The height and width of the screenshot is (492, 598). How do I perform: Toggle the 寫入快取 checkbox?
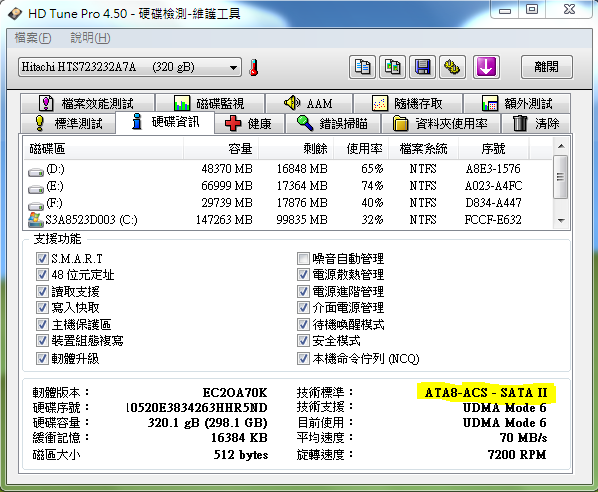[x=42, y=307]
